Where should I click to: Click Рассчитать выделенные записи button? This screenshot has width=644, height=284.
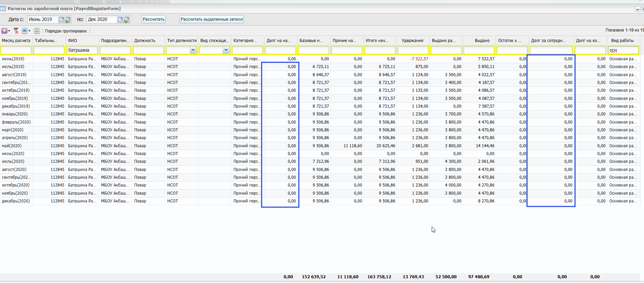212,19
